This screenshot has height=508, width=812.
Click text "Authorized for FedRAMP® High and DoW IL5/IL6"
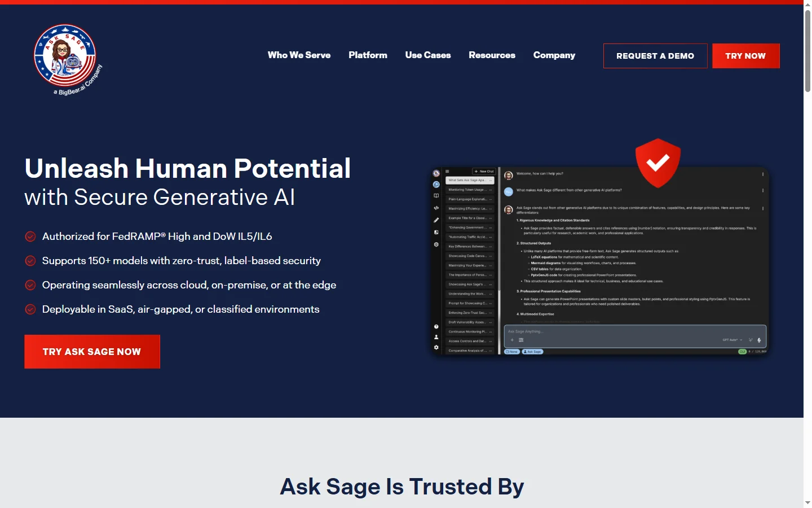coord(157,237)
